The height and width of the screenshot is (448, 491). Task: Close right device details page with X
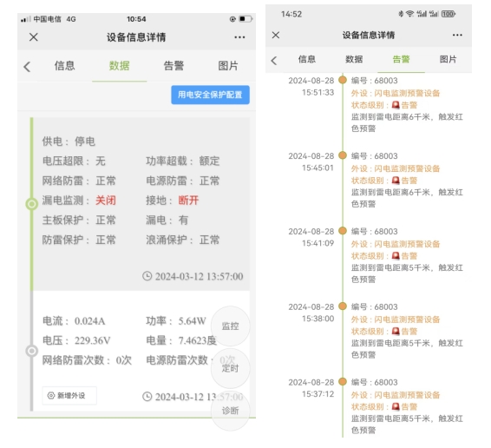(276, 35)
